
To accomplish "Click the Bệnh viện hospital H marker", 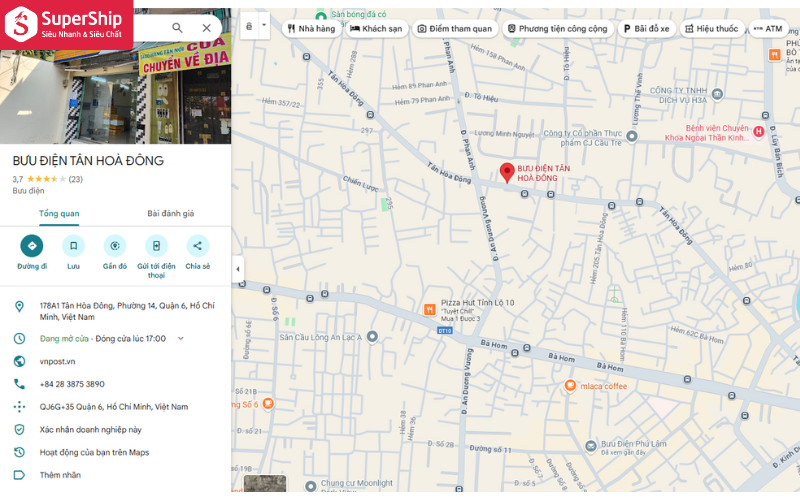I will pos(759,132).
